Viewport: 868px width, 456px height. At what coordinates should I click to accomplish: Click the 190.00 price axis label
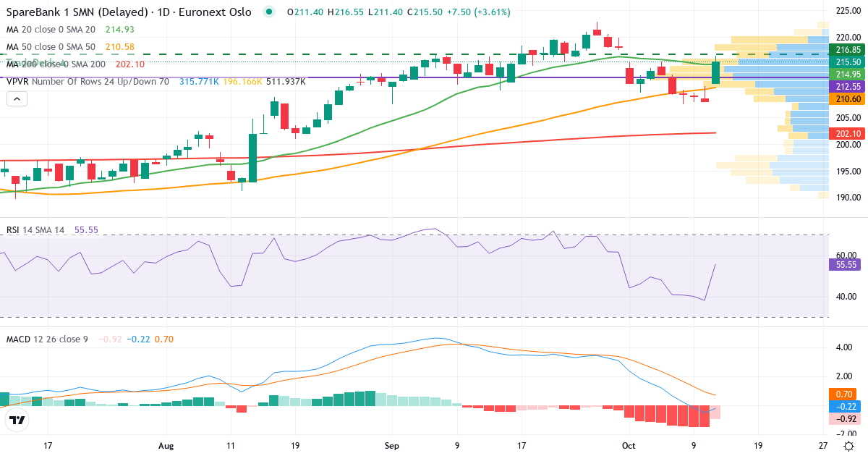coord(848,198)
